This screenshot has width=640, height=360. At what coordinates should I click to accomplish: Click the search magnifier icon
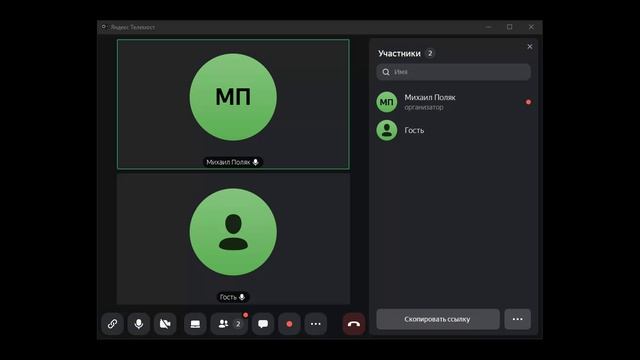386,72
